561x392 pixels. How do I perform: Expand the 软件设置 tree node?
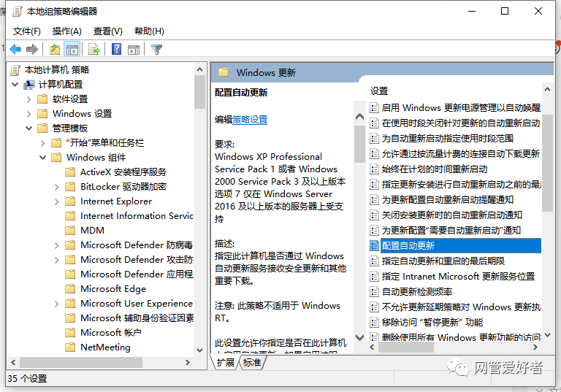click(29, 99)
